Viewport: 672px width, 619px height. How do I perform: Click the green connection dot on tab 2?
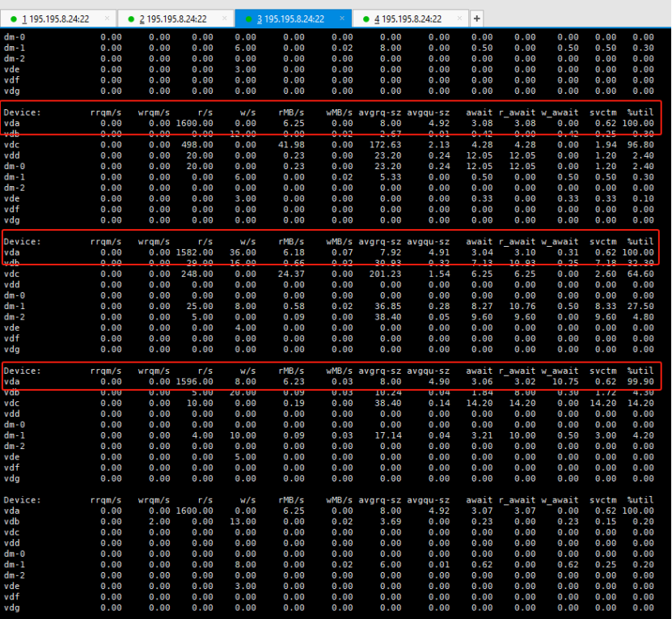point(131,19)
